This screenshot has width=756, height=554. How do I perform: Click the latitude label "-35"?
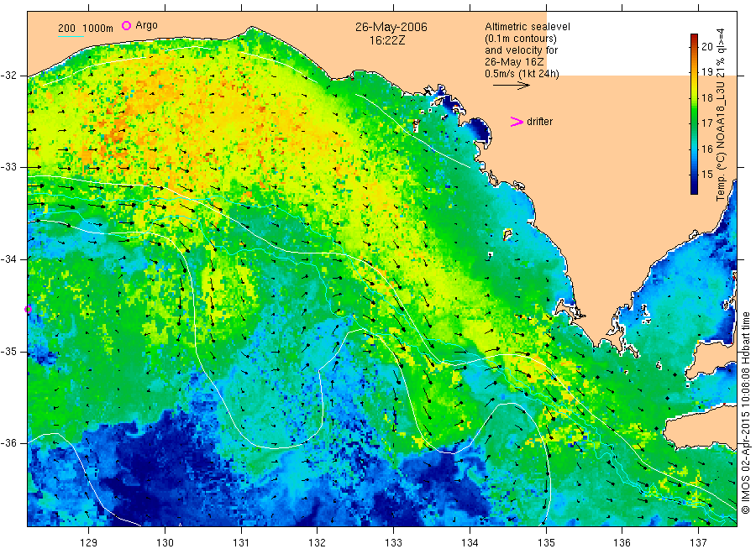coord(8,351)
